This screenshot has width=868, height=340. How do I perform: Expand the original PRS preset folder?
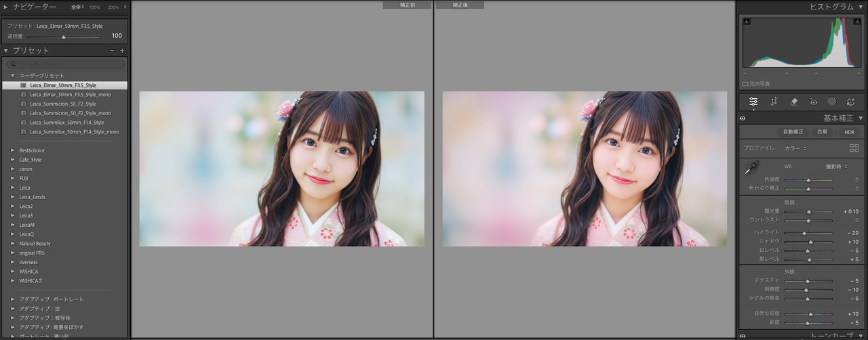tap(13, 253)
